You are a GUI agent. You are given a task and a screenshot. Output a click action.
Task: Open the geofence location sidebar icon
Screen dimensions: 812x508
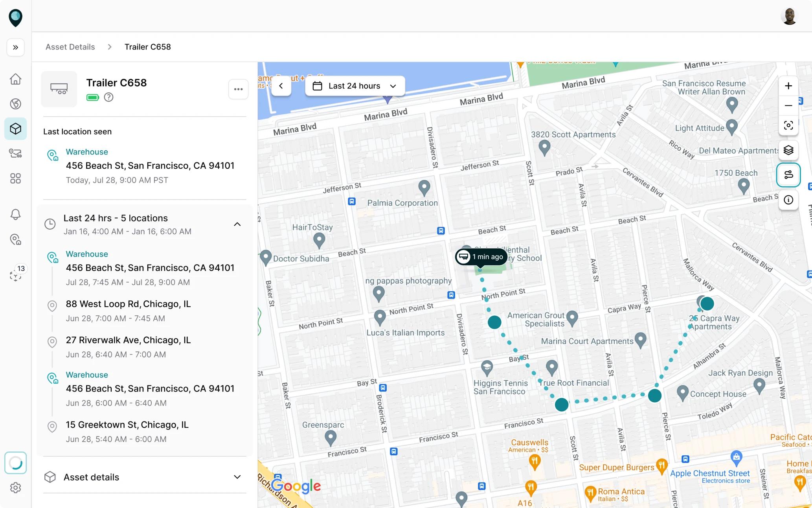click(x=15, y=239)
